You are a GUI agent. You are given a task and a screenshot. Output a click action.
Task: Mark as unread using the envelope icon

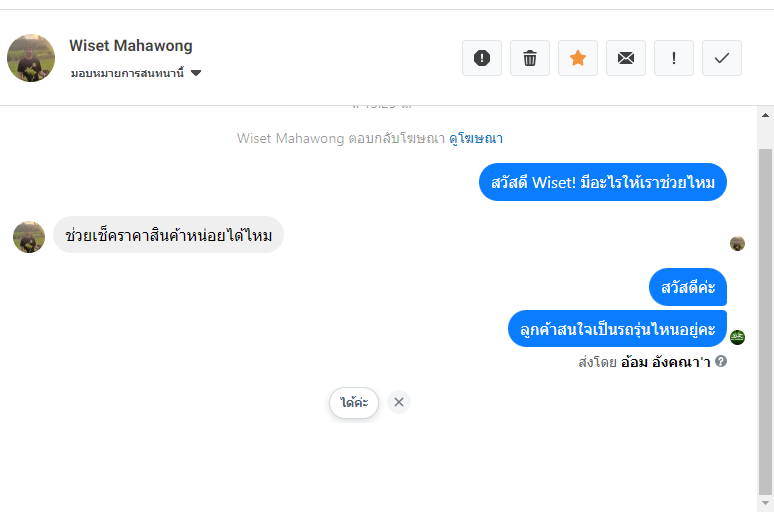pos(626,58)
